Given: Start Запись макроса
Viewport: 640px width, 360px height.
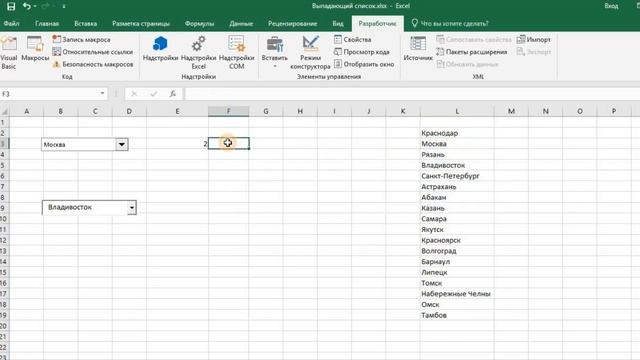Looking at the screenshot, I should [x=82, y=40].
